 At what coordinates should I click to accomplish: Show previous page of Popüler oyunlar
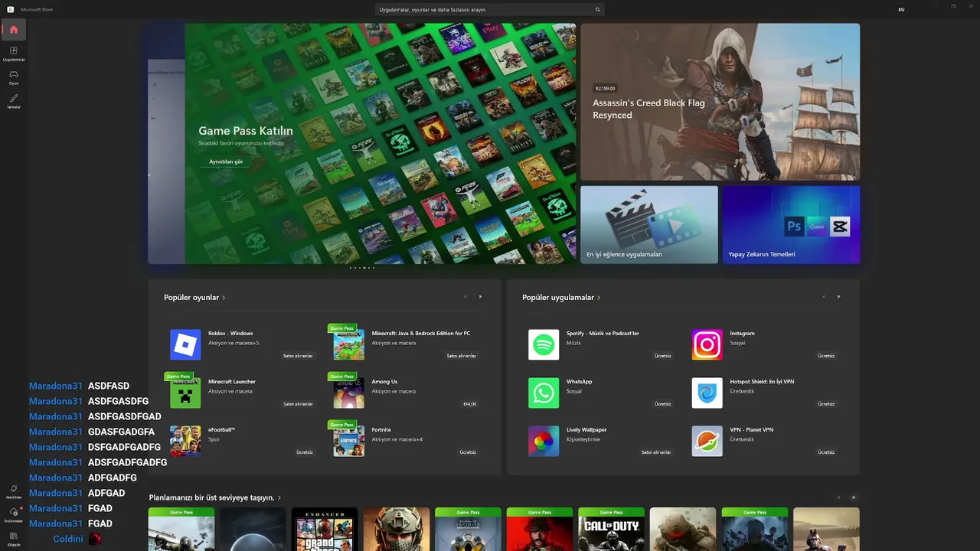(464, 297)
